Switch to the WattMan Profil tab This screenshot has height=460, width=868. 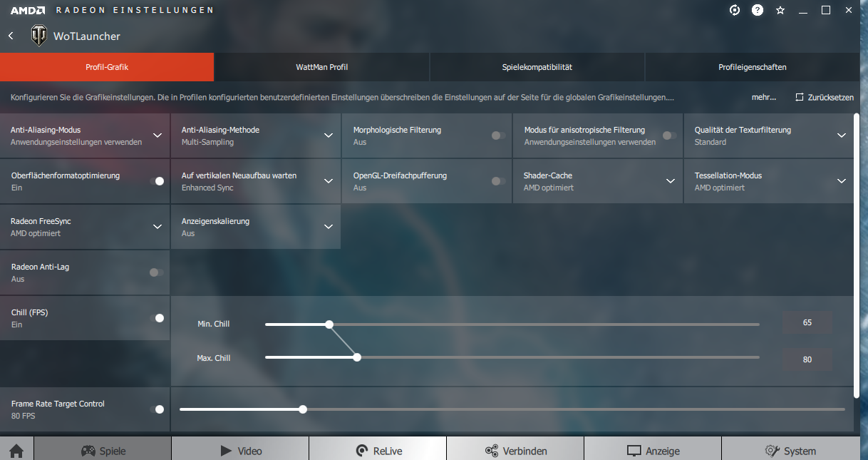(x=322, y=67)
